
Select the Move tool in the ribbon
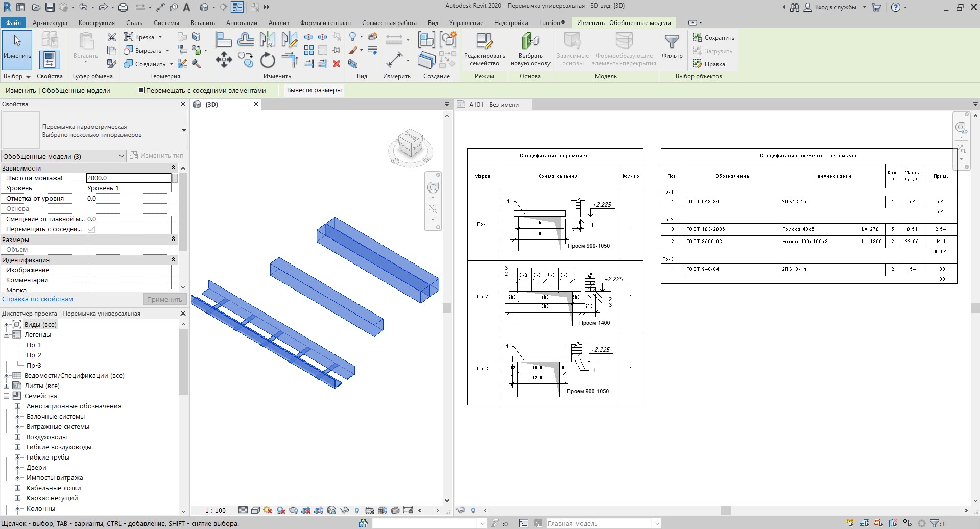pyautogui.click(x=224, y=60)
